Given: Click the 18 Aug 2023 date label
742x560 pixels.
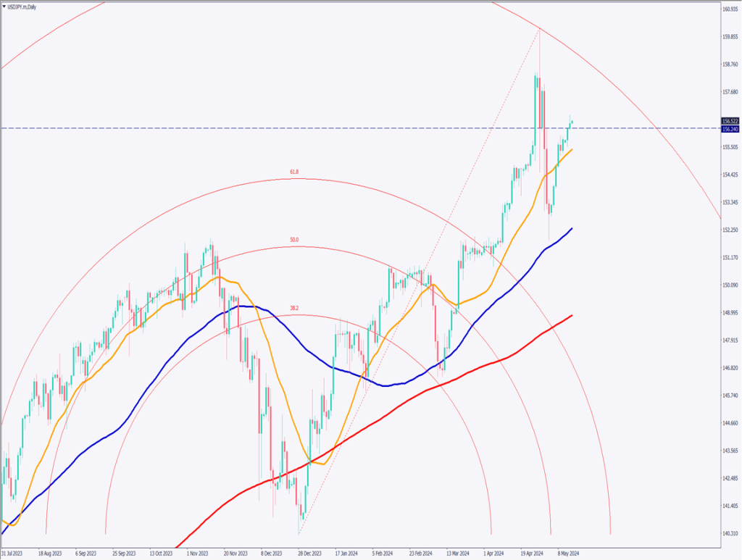Looking at the screenshot, I should pos(51,553).
